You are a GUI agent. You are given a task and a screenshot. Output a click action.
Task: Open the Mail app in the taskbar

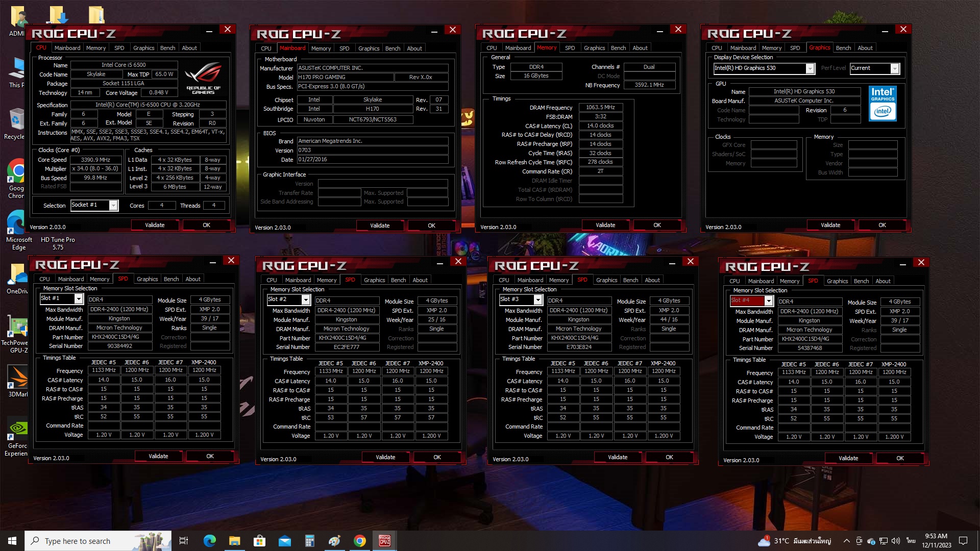pos(284,541)
